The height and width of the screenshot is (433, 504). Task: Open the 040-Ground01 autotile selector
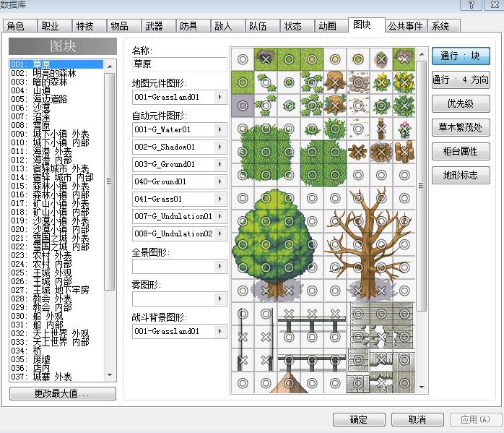(x=220, y=181)
